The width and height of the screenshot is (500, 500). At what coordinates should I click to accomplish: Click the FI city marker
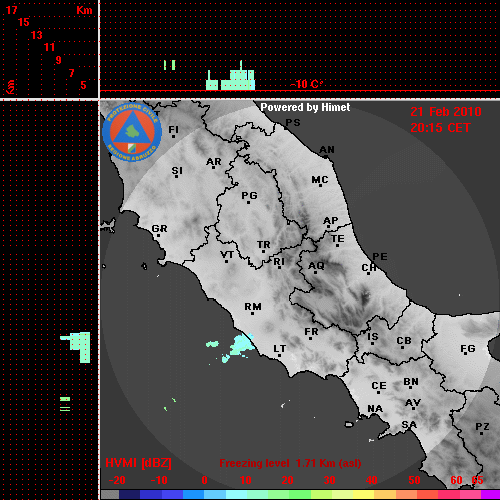173,136
